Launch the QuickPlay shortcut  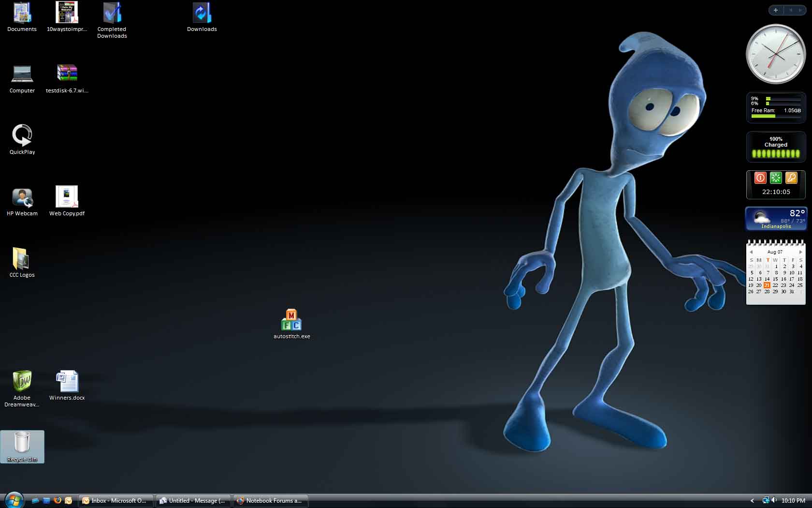tap(22, 140)
